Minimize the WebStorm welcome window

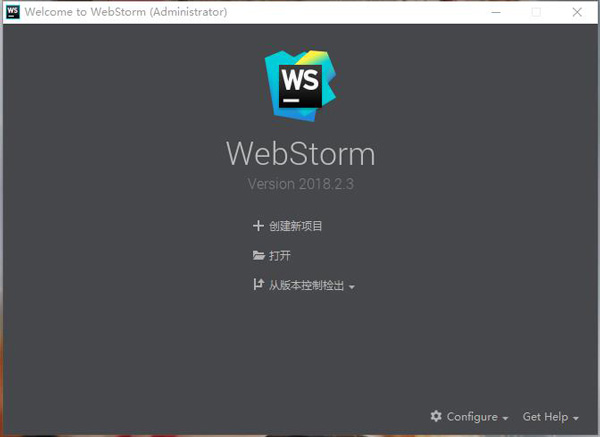click(496, 12)
